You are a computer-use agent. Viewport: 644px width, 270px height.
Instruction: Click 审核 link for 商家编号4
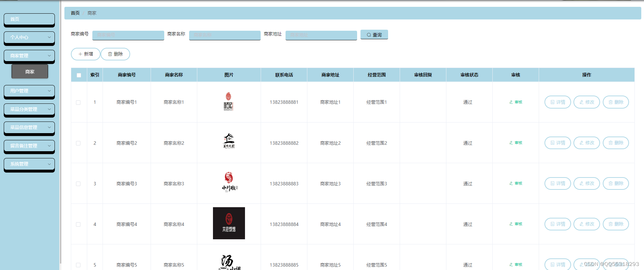click(516, 224)
